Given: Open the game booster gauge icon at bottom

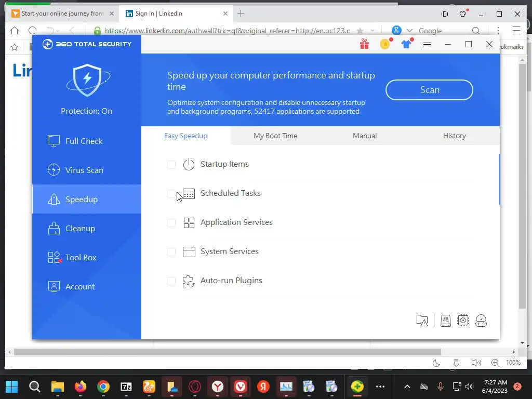Looking at the screenshot, I should [481, 321].
